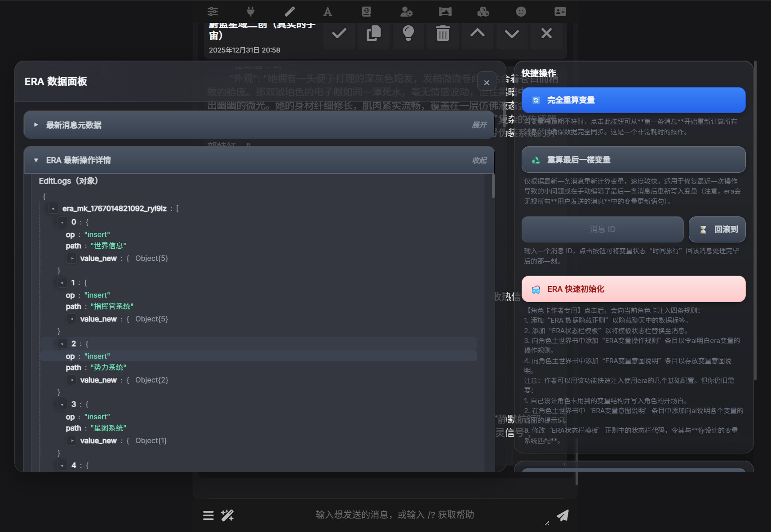
Task: Open the hamburger options menu
Action: point(208,515)
